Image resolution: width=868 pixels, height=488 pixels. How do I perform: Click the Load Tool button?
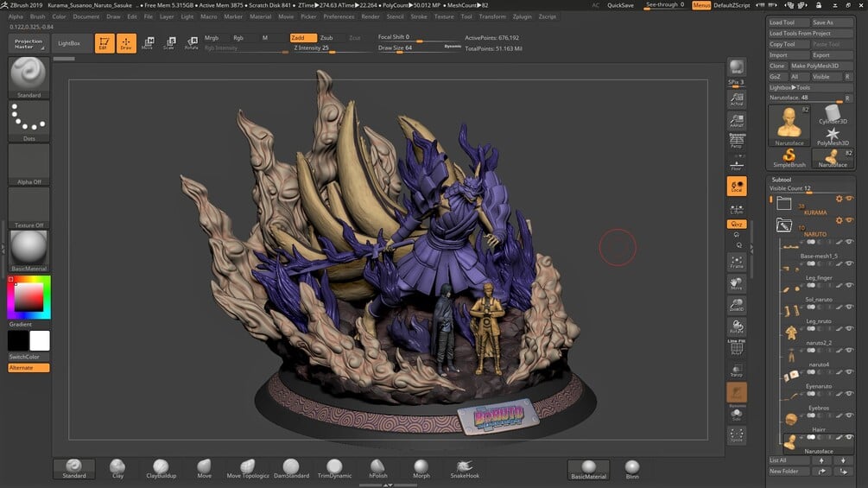(789, 22)
